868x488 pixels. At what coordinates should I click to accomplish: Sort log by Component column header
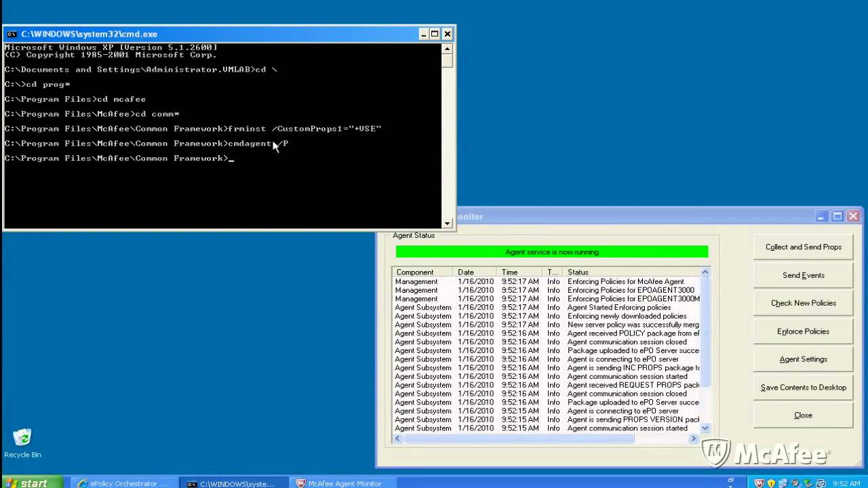(x=423, y=272)
